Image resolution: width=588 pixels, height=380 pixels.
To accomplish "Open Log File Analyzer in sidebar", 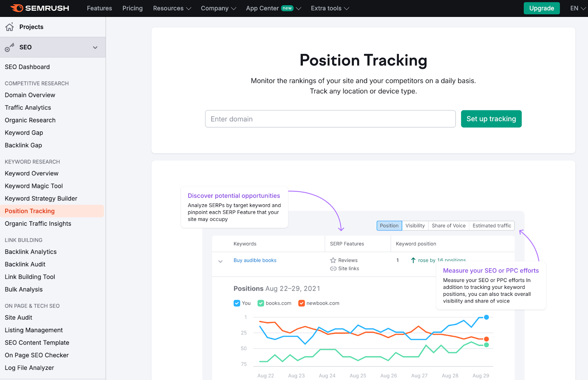I will (29, 368).
